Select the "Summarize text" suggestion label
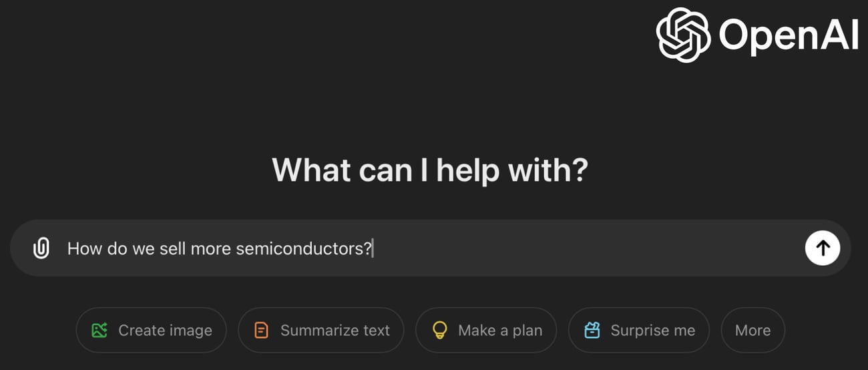868x370 pixels. click(x=335, y=331)
